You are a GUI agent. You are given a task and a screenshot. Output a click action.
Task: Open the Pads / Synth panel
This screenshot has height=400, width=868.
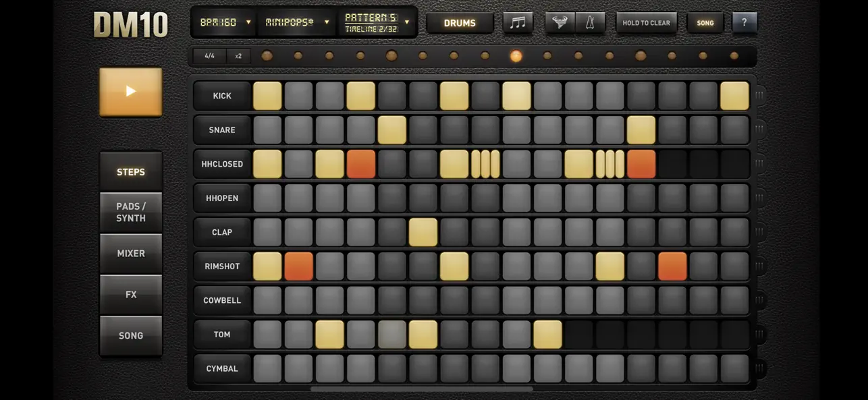130,212
